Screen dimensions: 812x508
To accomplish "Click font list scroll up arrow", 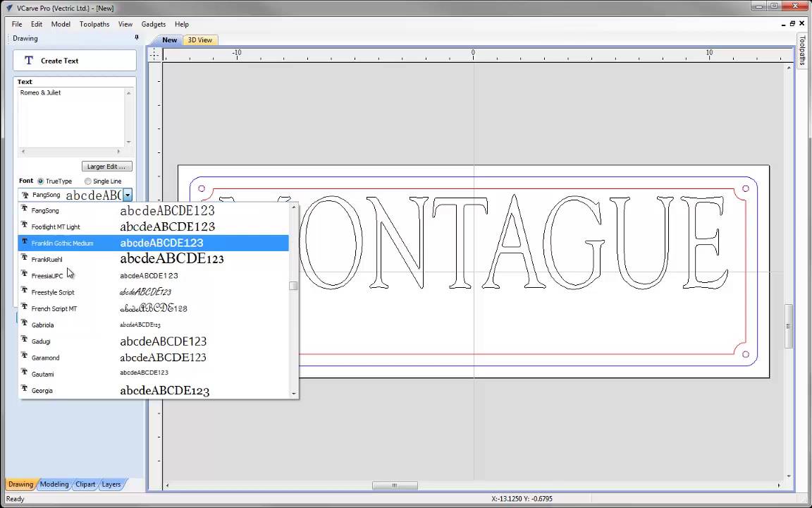I will pyautogui.click(x=294, y=207).
